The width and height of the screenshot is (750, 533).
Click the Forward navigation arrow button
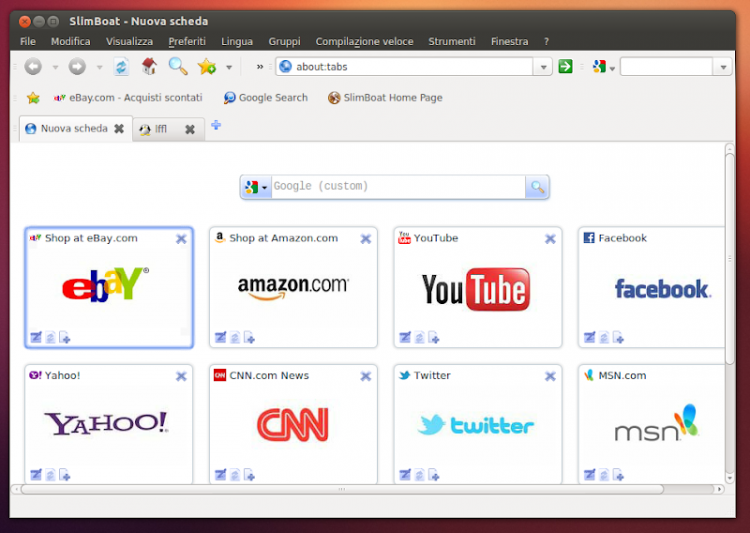(x=77, y=67)
